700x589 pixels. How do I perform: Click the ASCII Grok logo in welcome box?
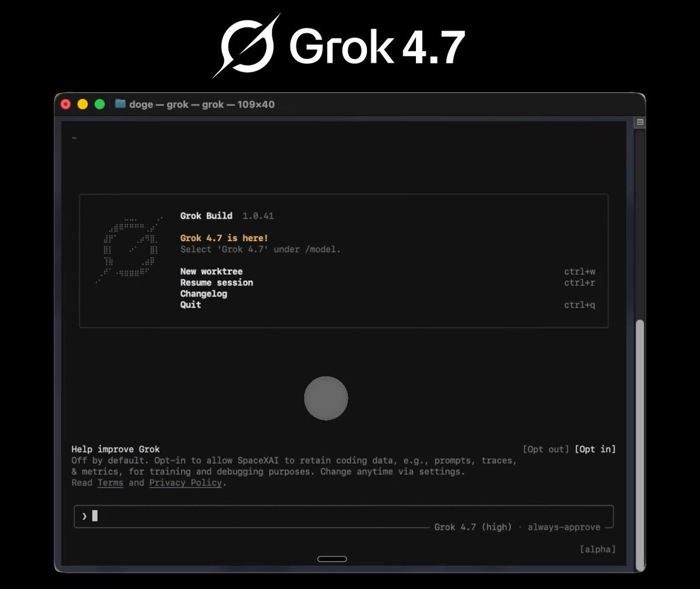(129, 249)
